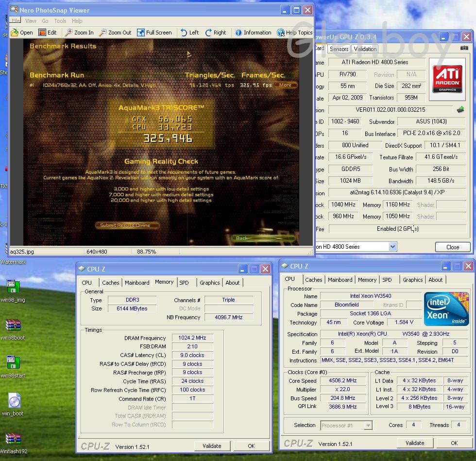The image size is (476, 461).
Task: Click the Close button in GPU-Z
Action: click(x=452, y=247)
